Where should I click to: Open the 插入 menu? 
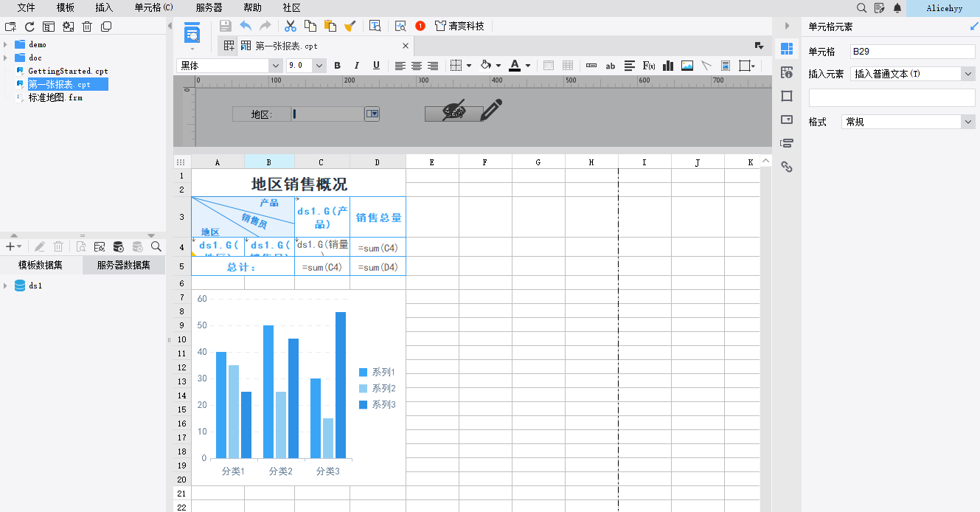point(104,7)
